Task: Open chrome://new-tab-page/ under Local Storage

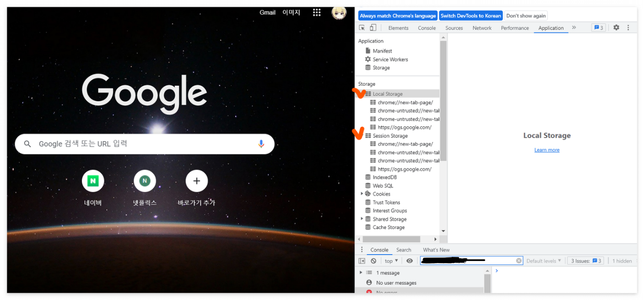Action: pos(405,102)
